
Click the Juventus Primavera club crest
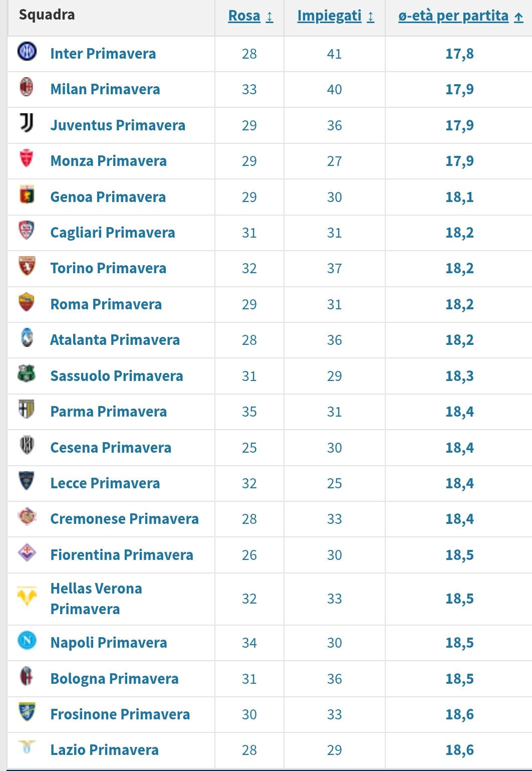[27, 123]
